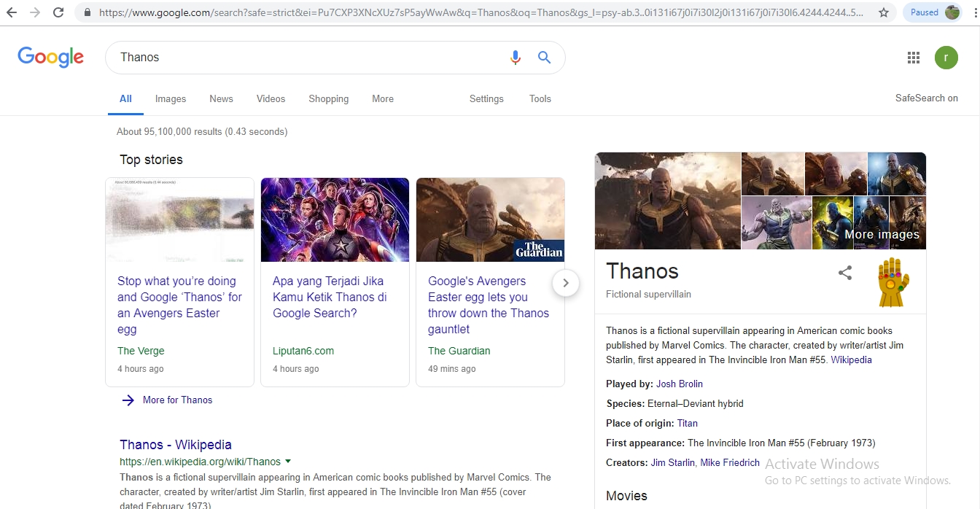Click the SafeSearch on label
The width and height of the screenshot is (980, 509).
click(x=927, y=98)
